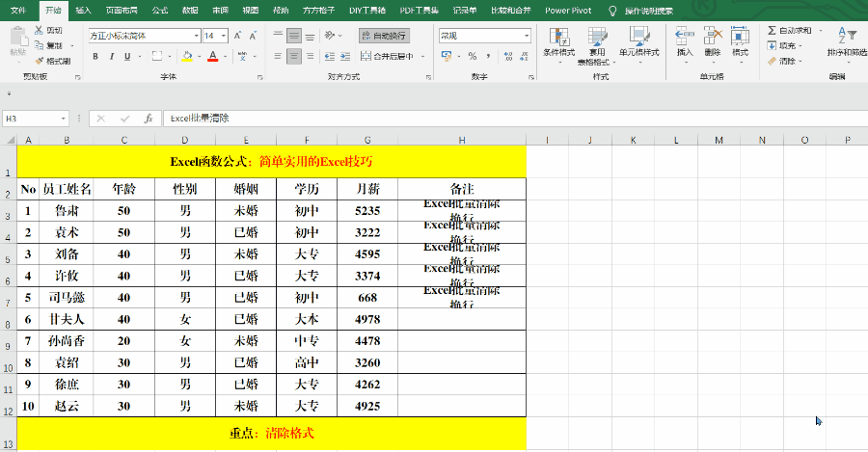Click the cell borders icon
Image resolution: width=868 pixels, height=452 pixels.
point(157,56)
